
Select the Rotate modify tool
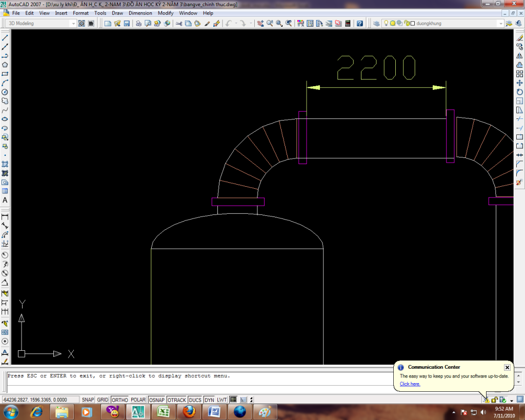coord(519,92)
